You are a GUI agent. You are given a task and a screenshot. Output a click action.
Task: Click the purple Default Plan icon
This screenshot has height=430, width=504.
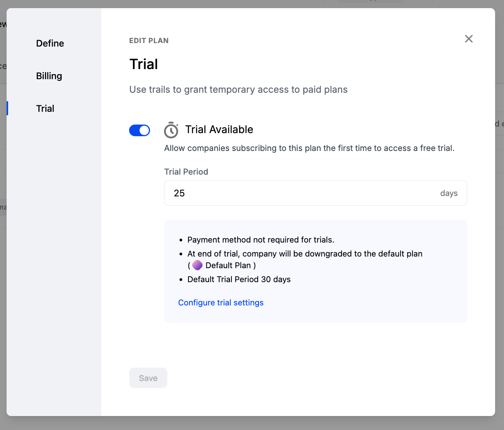(197, 265)
